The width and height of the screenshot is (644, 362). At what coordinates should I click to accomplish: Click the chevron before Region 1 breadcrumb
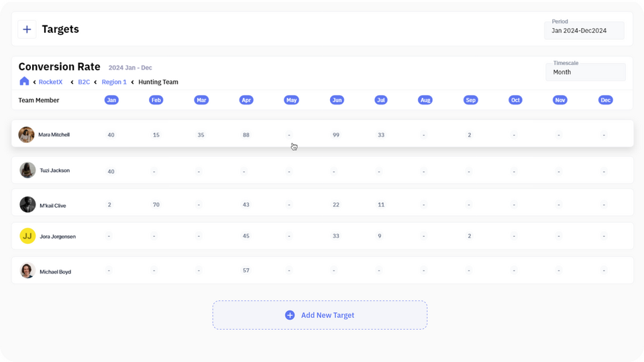[95, 82]
